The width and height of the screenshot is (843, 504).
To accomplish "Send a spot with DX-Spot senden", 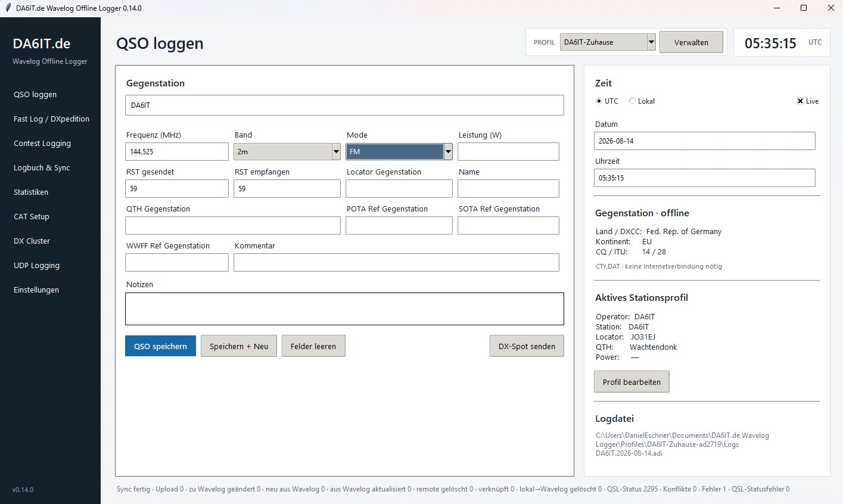I will 527,346.
